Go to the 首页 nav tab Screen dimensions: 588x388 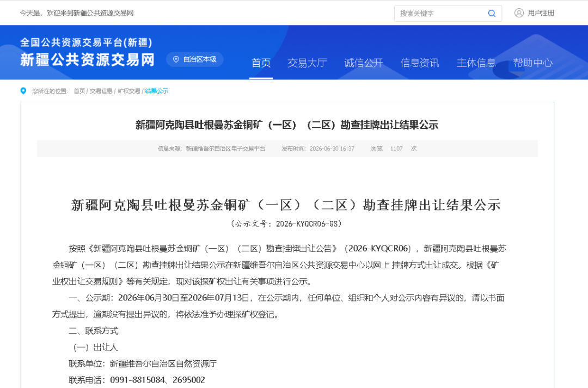tap(261, 63)
